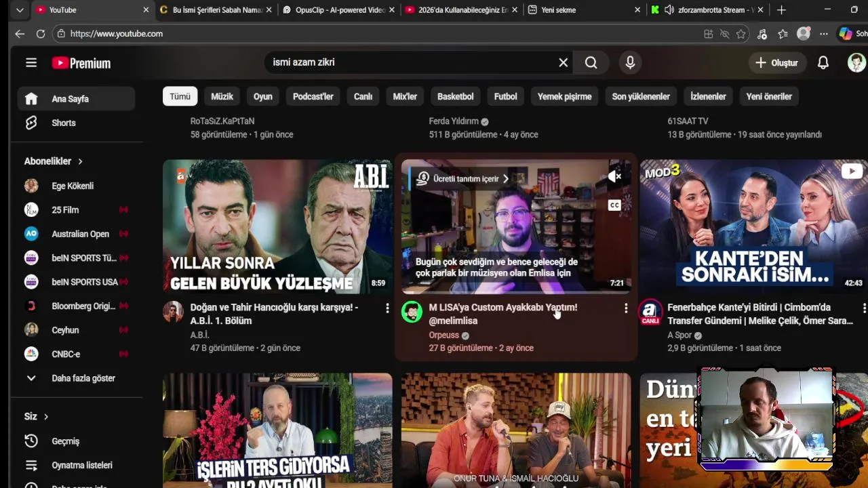Select the Canlı filter chip
Image resolution: width=868 pixels, height=488 pixels.
pos(363,96)
